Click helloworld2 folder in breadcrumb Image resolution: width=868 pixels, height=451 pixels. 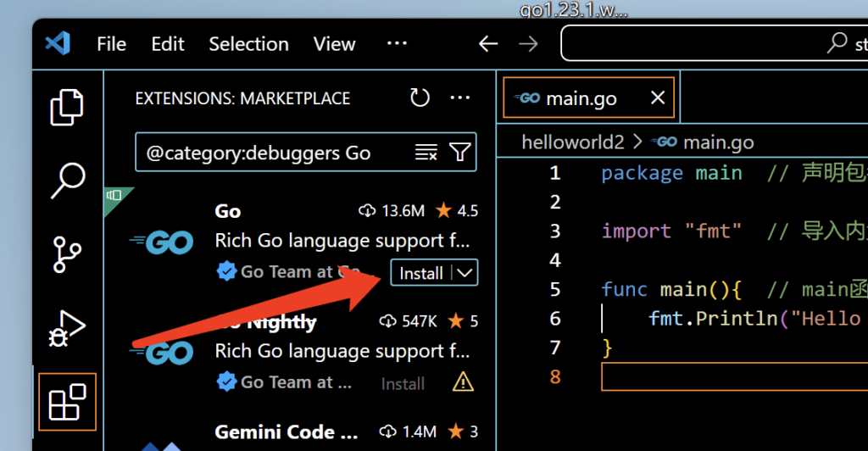572,142
